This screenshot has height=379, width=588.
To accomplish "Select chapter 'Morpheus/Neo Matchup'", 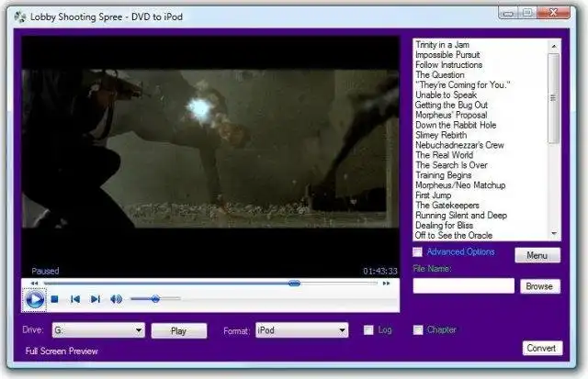I will (460, 185).
